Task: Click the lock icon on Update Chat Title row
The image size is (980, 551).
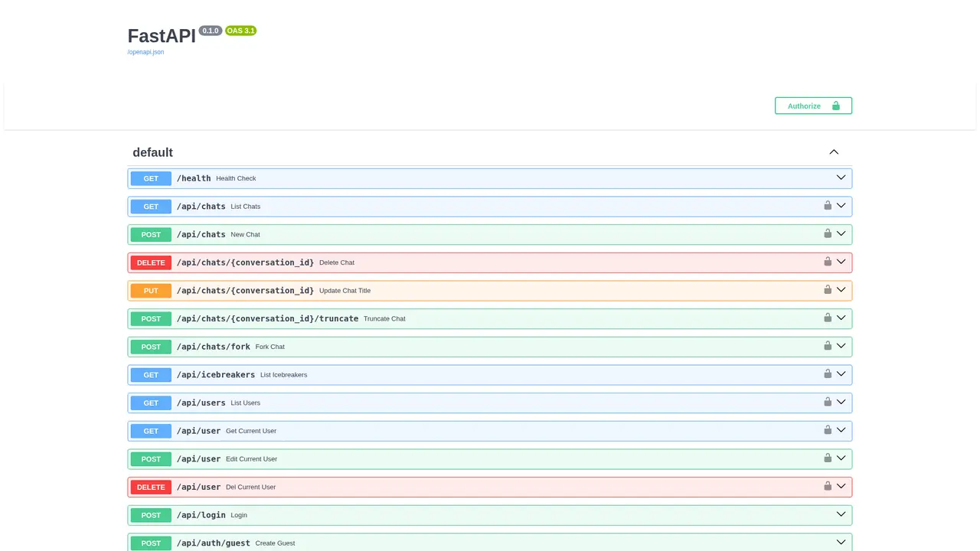Action: pyautogui.click(x=828, y=289)
